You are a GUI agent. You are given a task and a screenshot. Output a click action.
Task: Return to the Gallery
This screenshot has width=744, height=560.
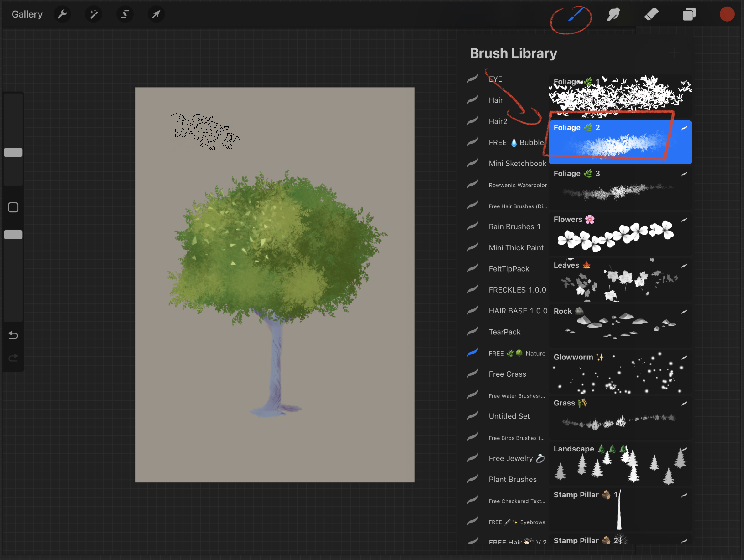[27, 14]
